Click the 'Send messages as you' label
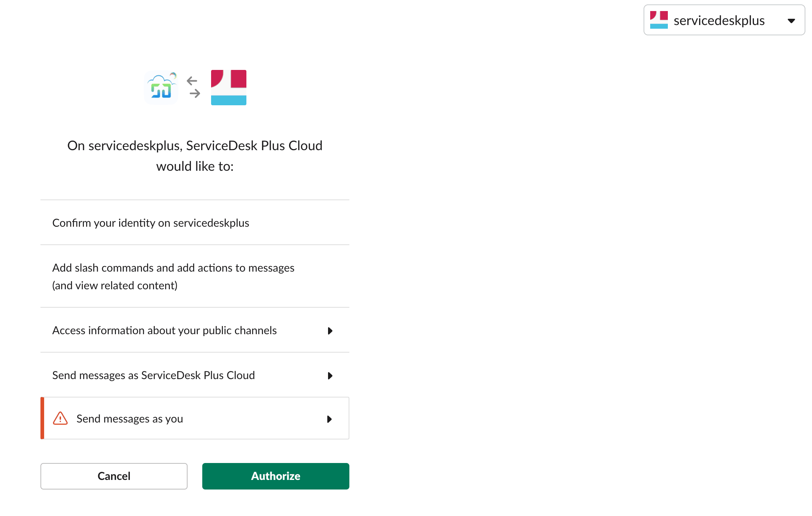This screenshot has width=812, height=516. [x=129, y=419]
